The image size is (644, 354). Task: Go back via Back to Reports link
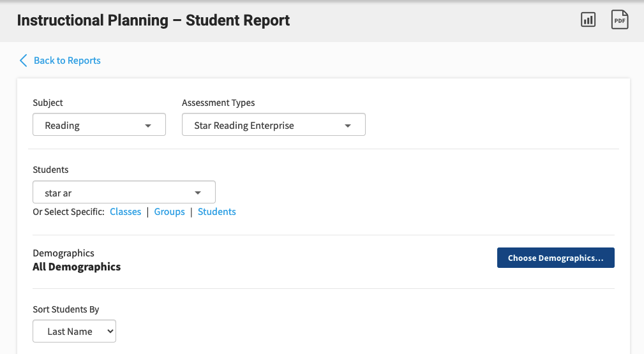[x=67, y=61]
